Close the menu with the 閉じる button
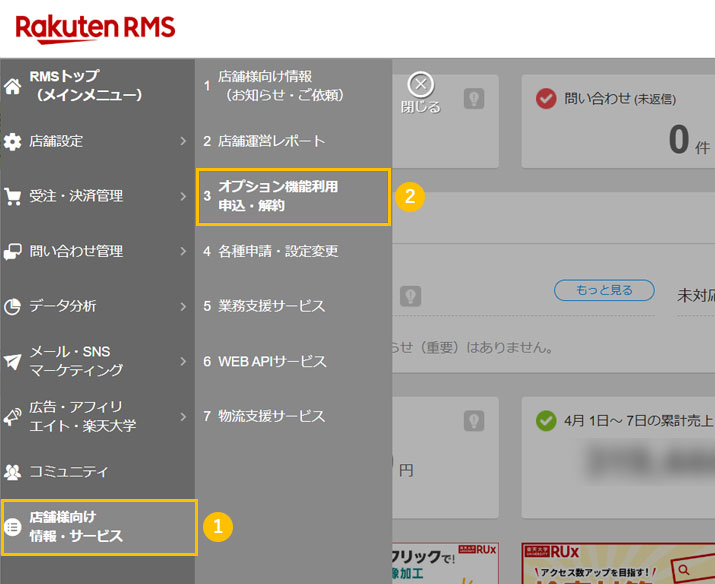Screen dimensions: 715x584 pyautogui.click(x=421, y=93)
